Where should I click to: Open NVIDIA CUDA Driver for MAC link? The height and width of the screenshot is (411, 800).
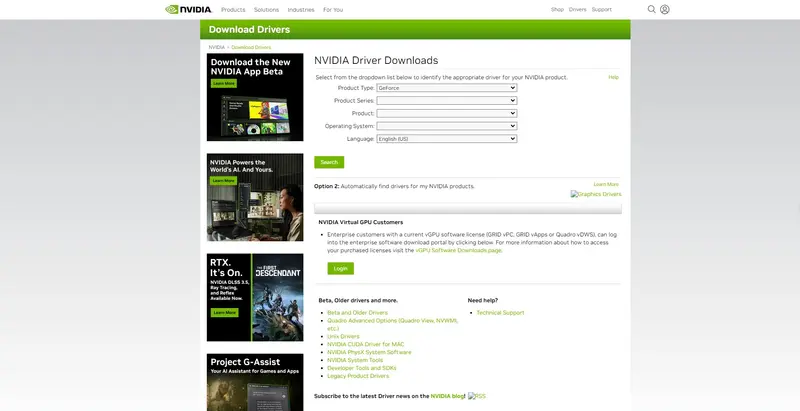(x=366, y=344)
